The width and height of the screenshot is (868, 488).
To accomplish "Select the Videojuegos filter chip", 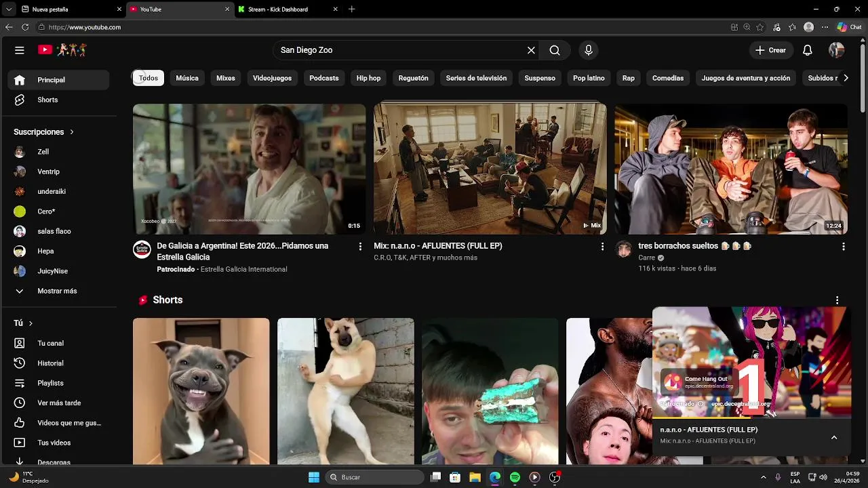I will coord(272,78).
